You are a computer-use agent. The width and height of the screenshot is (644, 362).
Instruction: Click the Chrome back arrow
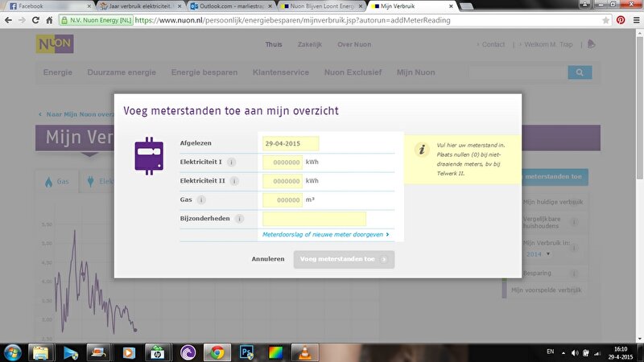point(9,20)
